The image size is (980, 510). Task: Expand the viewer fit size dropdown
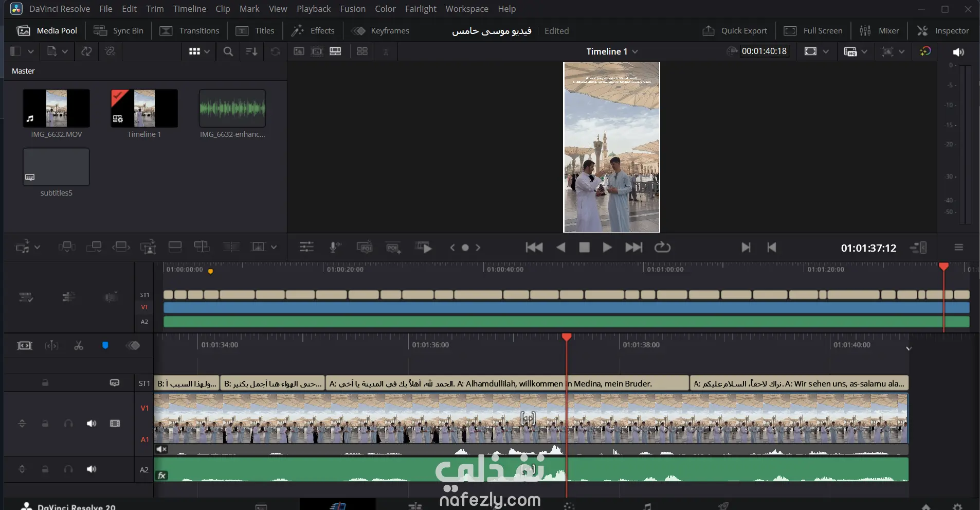tap(825, 51)
